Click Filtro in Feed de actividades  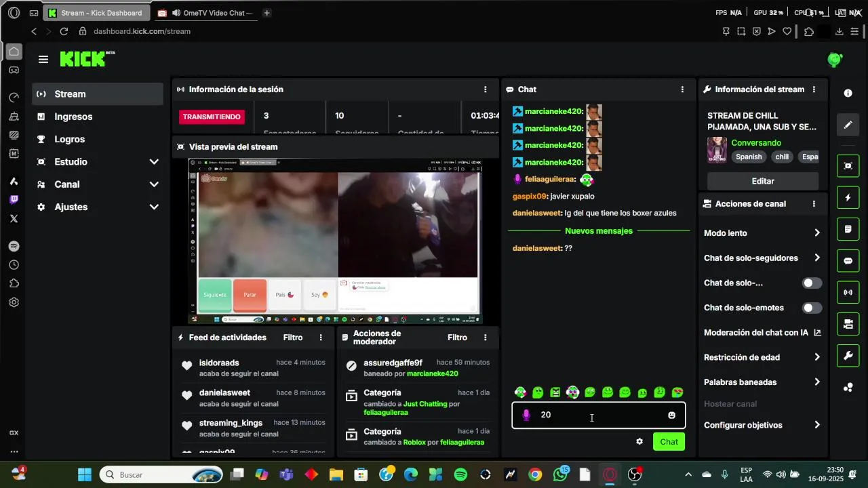coord(293,338)
